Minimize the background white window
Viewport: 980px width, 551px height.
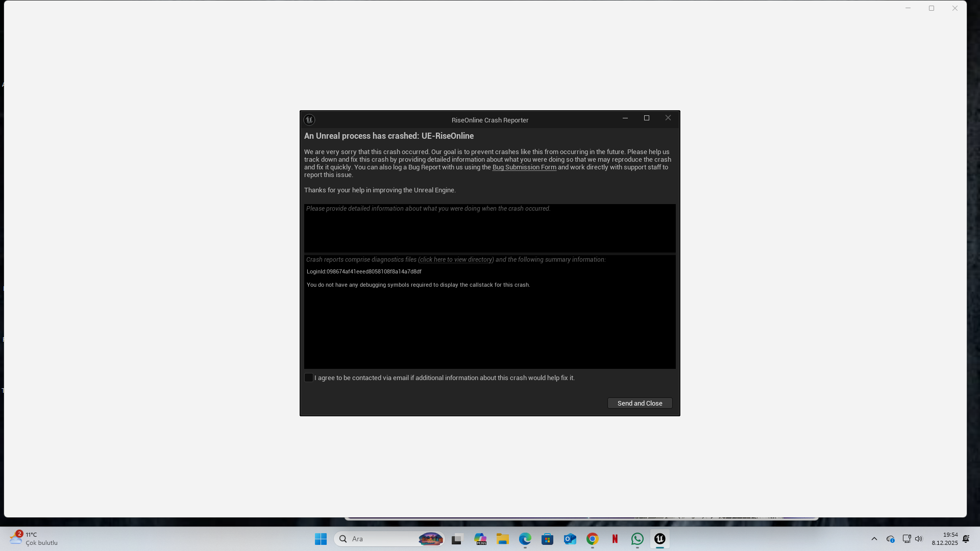tap(908, 8)
